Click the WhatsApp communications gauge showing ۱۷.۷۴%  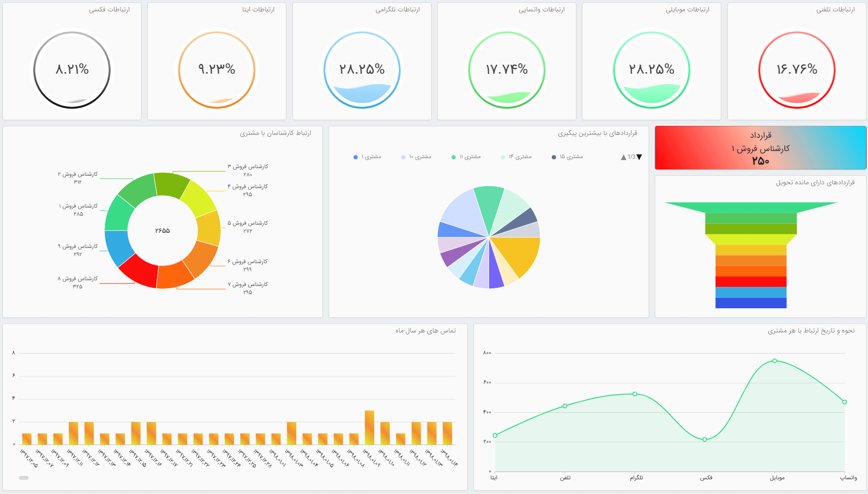pos(507,70)
